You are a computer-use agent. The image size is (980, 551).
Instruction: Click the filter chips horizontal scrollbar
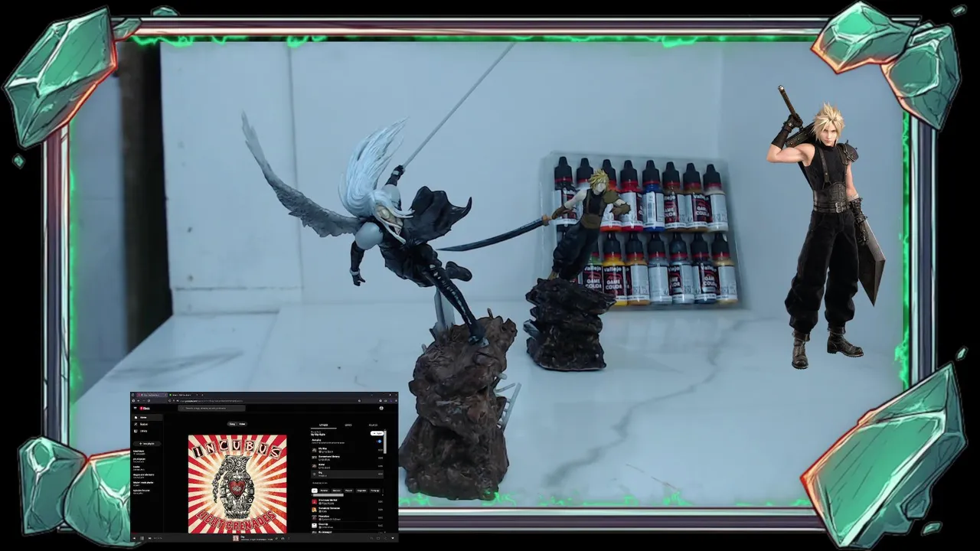click(x=328, y=495)
